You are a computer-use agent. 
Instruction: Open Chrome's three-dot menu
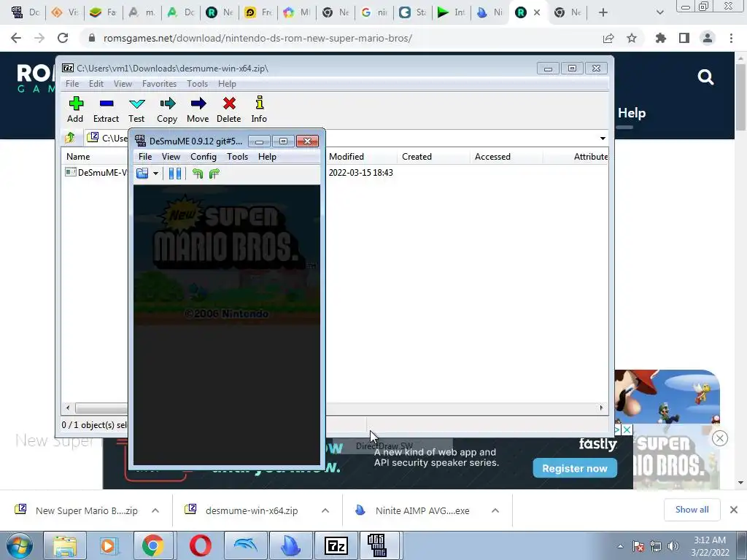click(731, 38)
